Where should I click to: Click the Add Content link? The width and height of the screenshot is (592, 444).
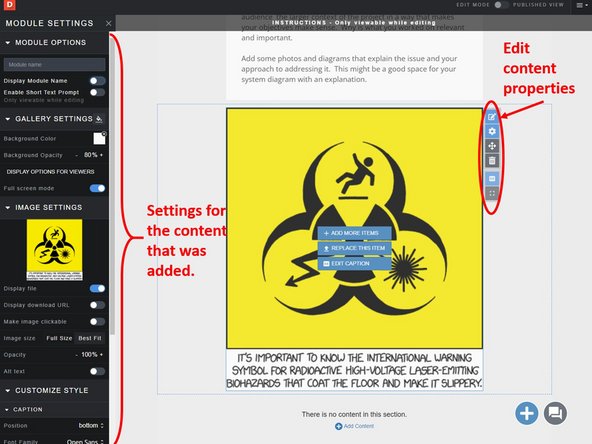click(359, 426)
